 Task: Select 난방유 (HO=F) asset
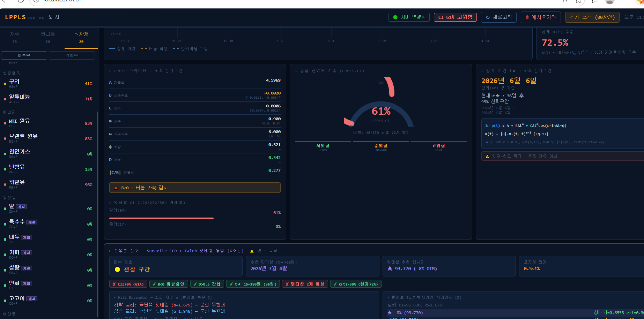pos(49,169)
